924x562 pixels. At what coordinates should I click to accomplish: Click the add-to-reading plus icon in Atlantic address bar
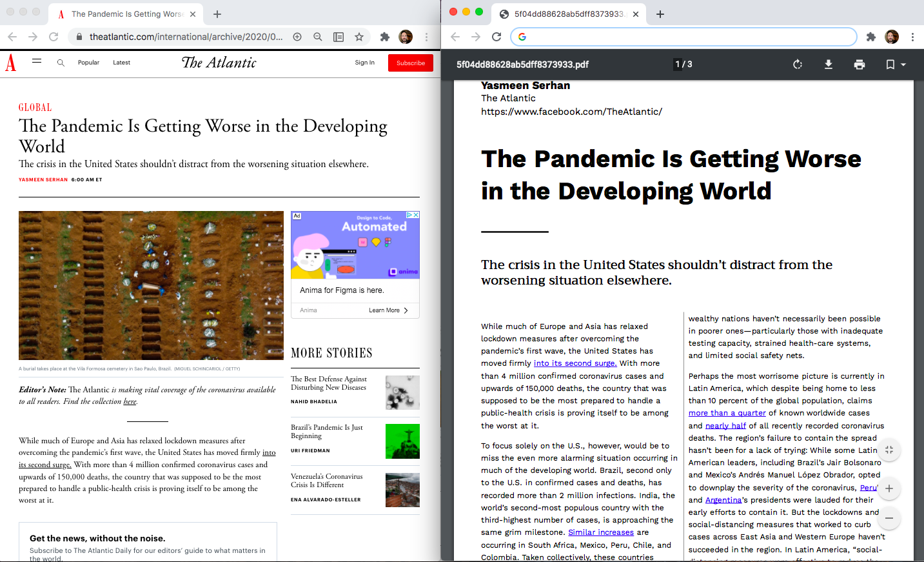[297, 37]
